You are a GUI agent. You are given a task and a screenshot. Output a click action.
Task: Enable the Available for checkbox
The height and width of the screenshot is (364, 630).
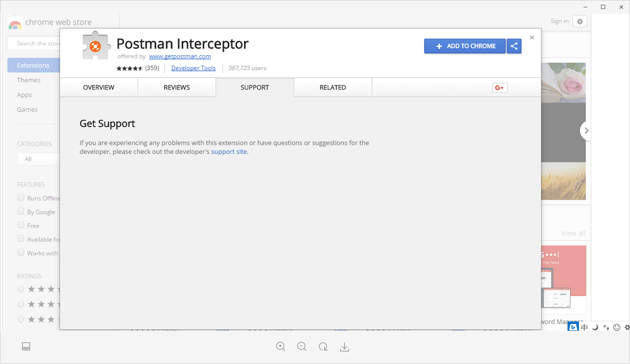(21, 239)
